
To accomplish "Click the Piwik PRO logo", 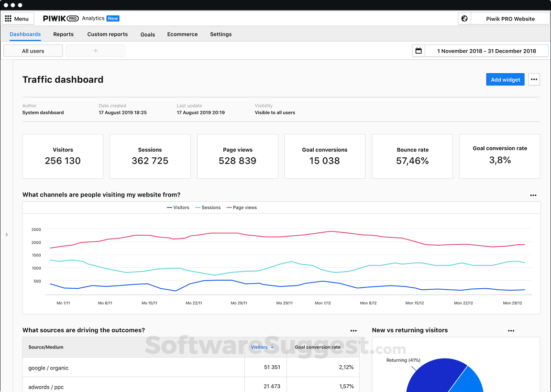I will pos(60,18).
